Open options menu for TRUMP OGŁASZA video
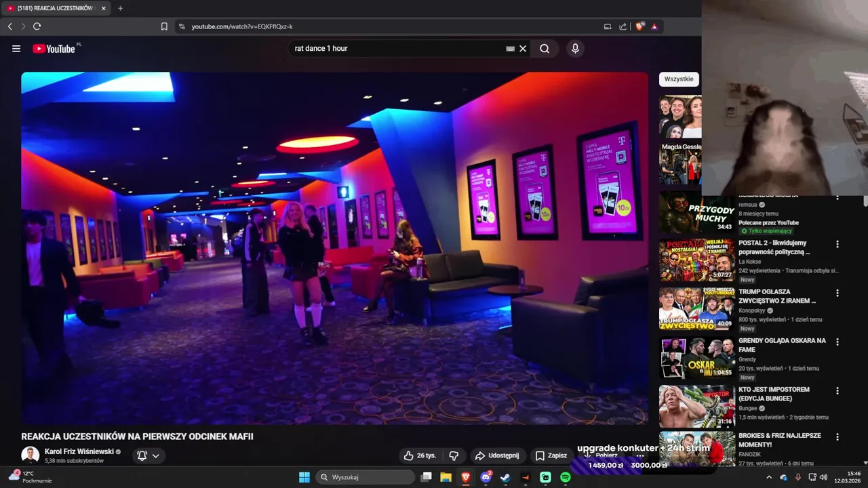Image resolution: width=868 pixels, height=488 pixels. tap(837, 293)
